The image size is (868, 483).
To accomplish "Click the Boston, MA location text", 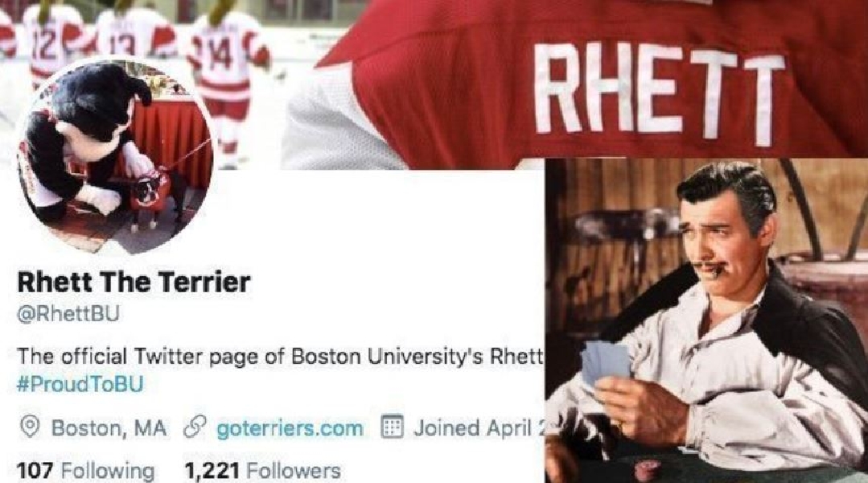I will pos(109,428).
